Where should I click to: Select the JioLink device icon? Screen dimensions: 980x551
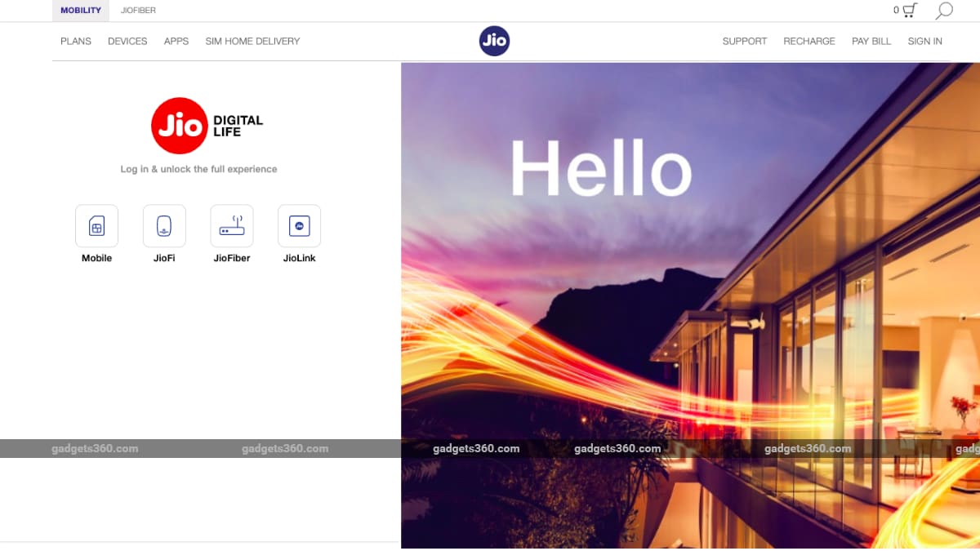tap(299, 226)
